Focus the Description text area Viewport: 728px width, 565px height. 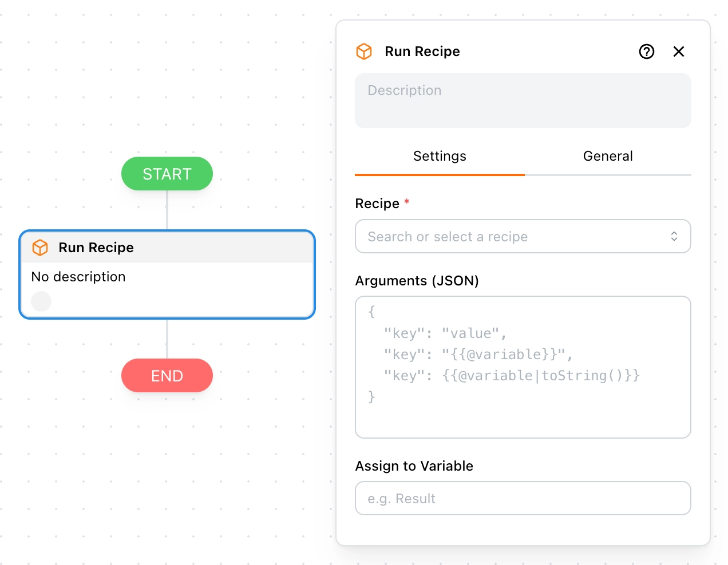pos(523,101)
